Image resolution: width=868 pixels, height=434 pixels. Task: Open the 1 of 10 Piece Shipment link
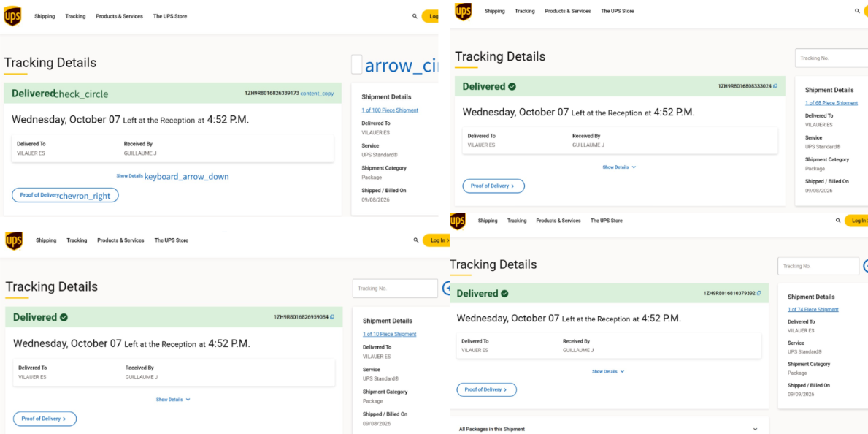[x=390, y=334]
